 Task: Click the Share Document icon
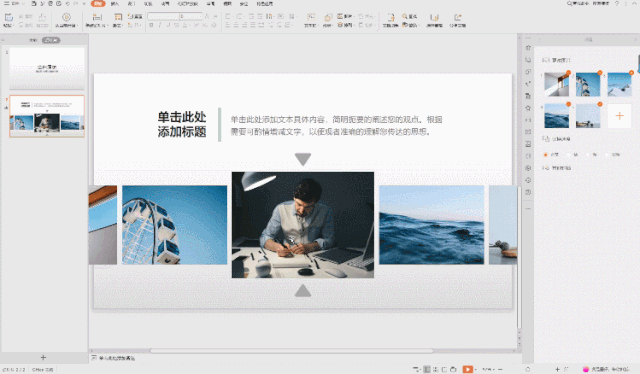(x=458, y=17)
